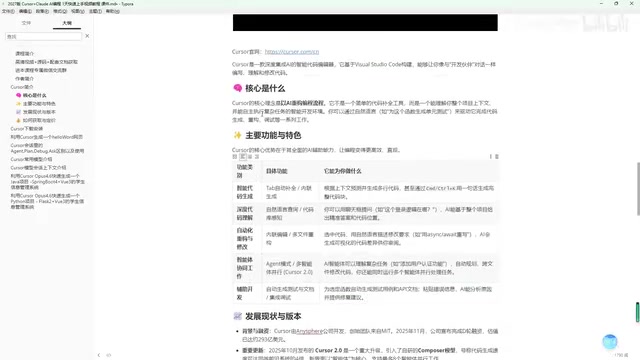Open the 视图(V) menu
The width and height of the screenshot is (640, 360).
pyautogui.click(x=78, y=11)
